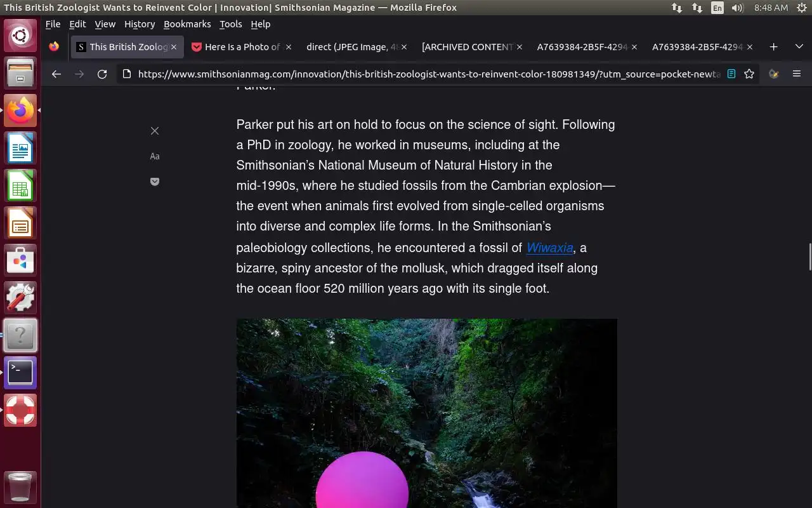This screenshot has width=812, height=508.
Task: Open LibreOffice Writer from the dock
Action: click(20, 148)
